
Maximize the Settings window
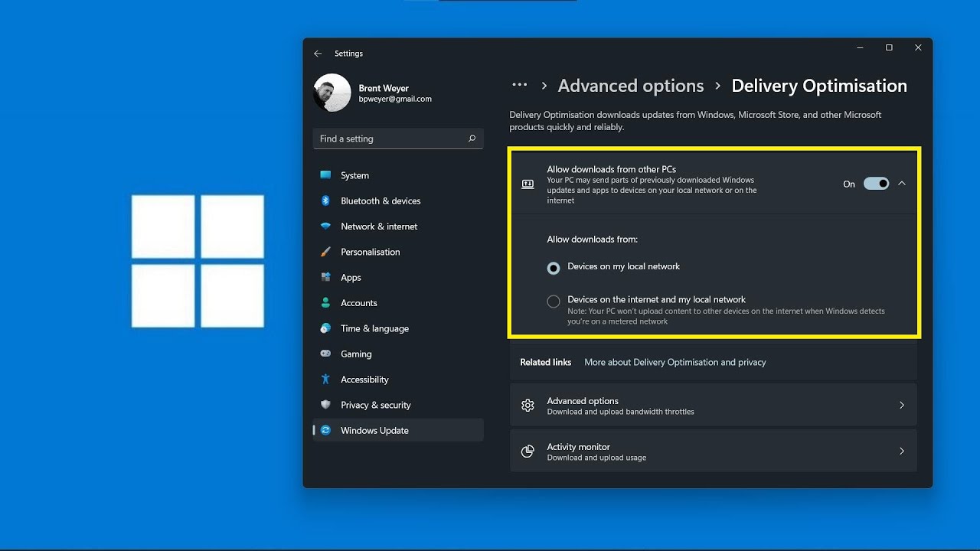pos(889,47)
